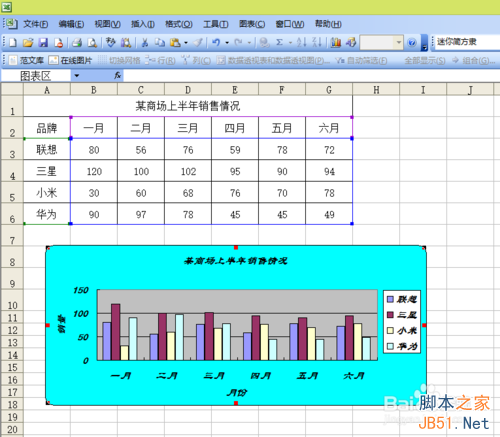Click the Insert Hyperlink icon
The width and height of the screenshot is (500, 437).
click(x=264, y=43)
